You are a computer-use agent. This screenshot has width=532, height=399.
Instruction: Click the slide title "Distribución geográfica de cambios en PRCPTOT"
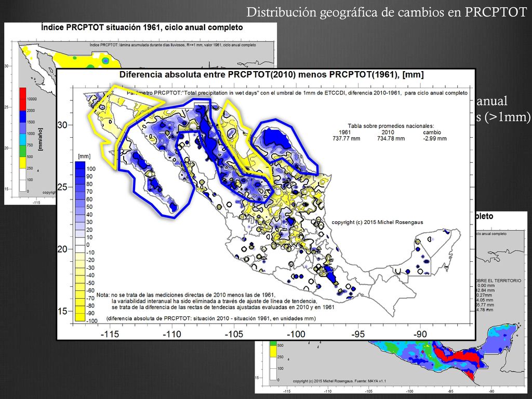coord(387,12)
